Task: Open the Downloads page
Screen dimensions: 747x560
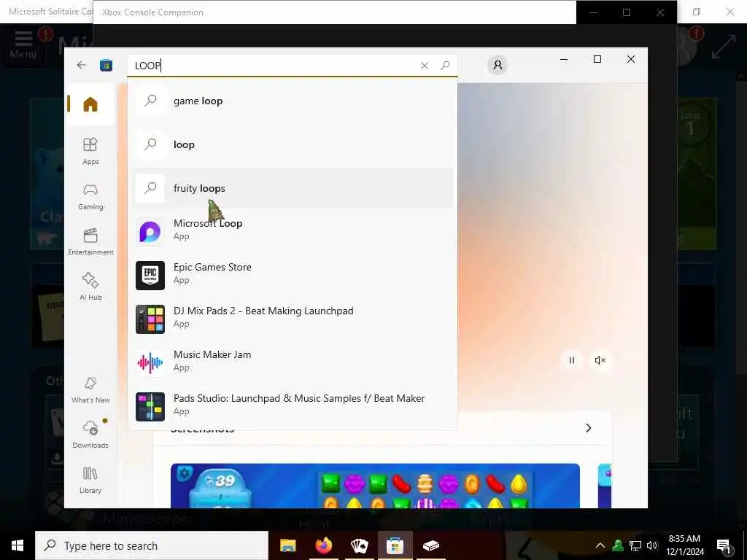Action: tap(90, 435)
